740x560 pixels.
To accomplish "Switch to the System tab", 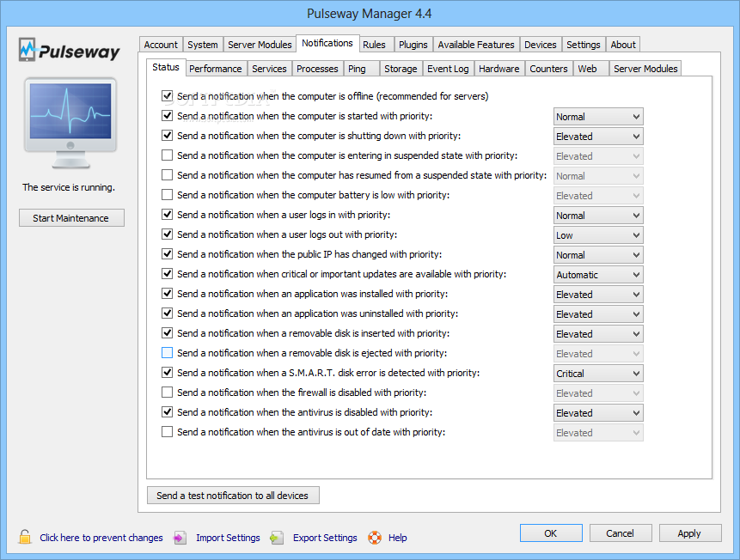I will coord(203,45).
